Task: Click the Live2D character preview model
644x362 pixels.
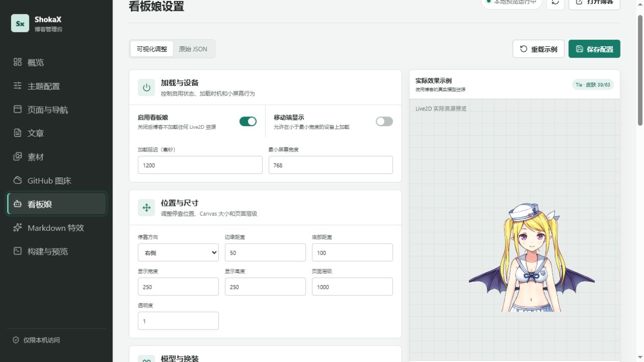Action: tap(531, 258)
